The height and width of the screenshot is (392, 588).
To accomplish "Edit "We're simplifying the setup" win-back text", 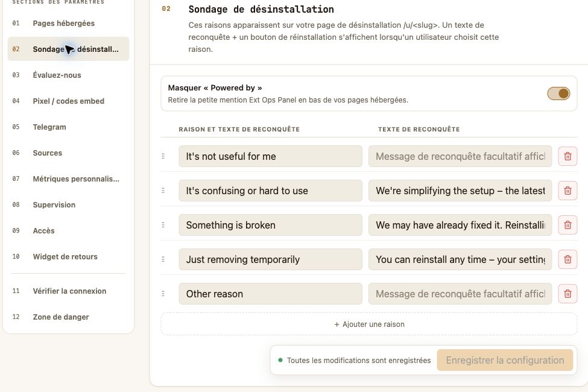I will [460, 191].
